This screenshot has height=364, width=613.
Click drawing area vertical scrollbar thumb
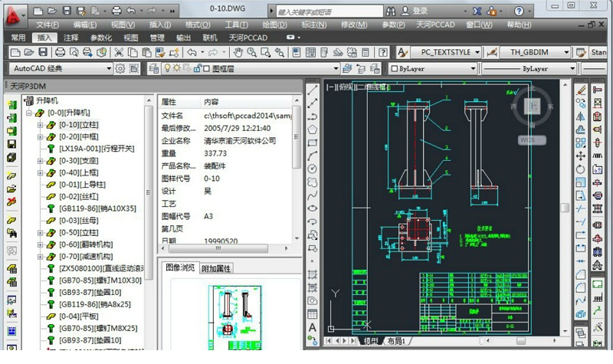coord(565,208)
